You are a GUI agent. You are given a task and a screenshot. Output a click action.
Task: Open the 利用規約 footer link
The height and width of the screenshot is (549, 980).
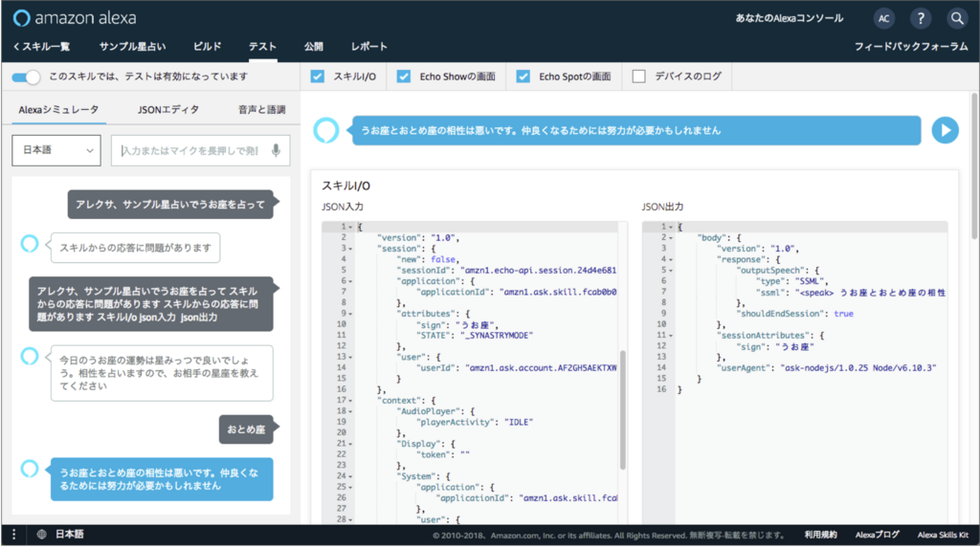pos(820,535)
